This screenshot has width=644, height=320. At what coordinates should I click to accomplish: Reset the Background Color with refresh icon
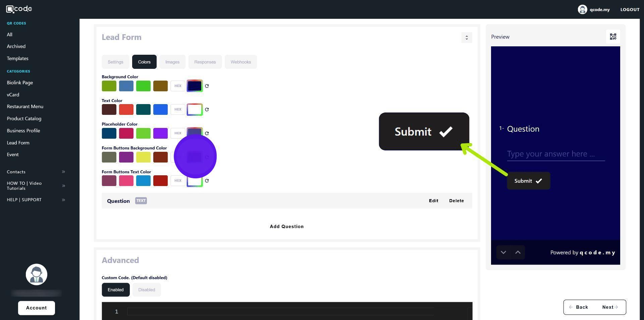point(207,86)
